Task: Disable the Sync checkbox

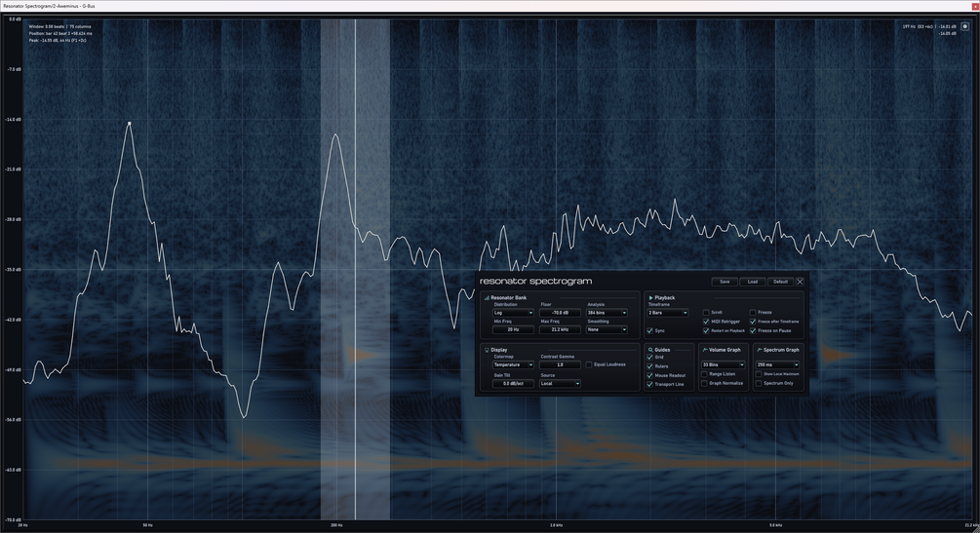Action: pyautogui.click(x=650, y=330)
